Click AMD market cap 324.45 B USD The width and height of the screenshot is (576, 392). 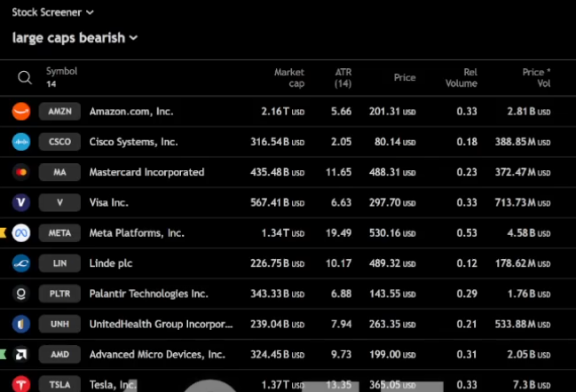tap(277, 354)
